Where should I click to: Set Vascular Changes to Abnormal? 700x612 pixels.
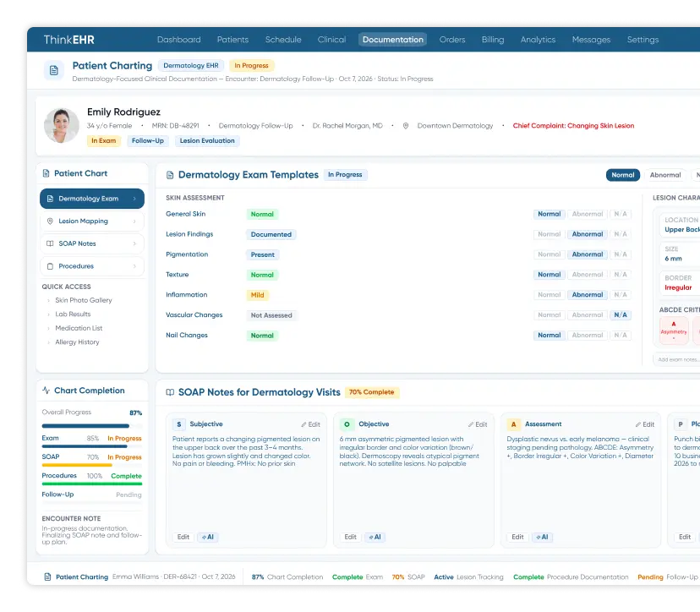pyautogui.click(x=587, y=315)
